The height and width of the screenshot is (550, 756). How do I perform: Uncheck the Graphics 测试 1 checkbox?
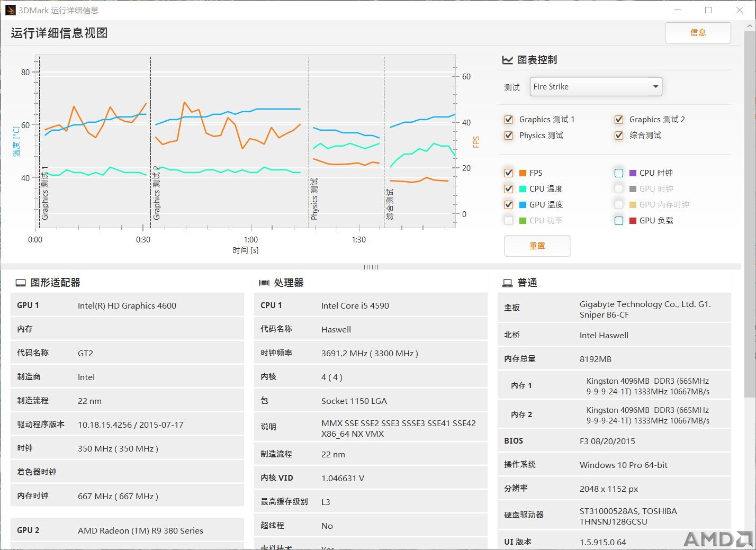pyautogui.click(x=509, y=120)
